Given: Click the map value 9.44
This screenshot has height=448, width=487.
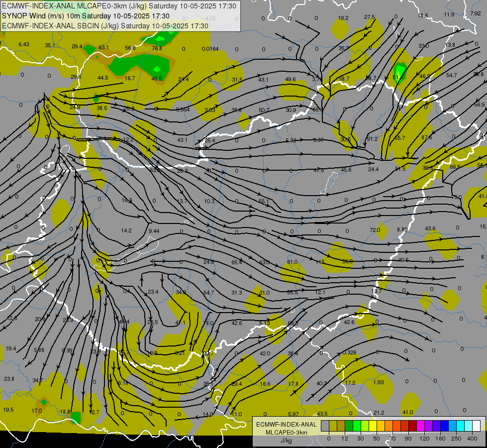Looking at the screenshot, I should pos(154,230).
